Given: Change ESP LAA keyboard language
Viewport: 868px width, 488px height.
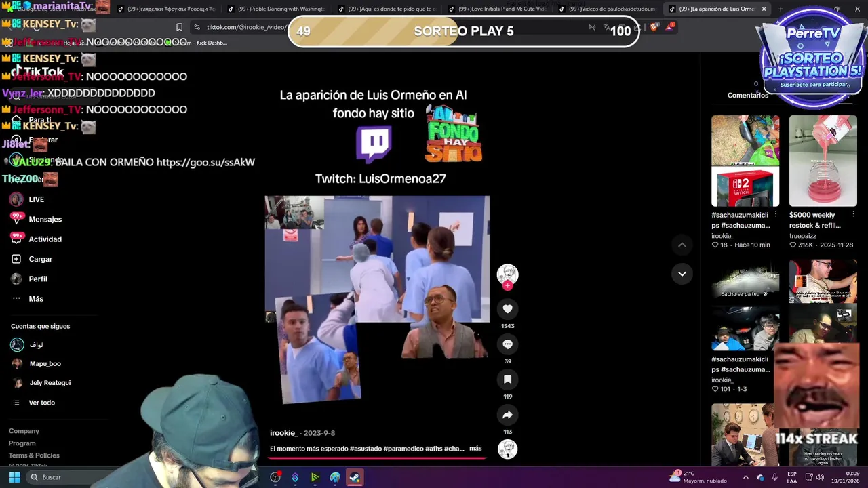Looking at the screenshot, I should pos(792,477).
